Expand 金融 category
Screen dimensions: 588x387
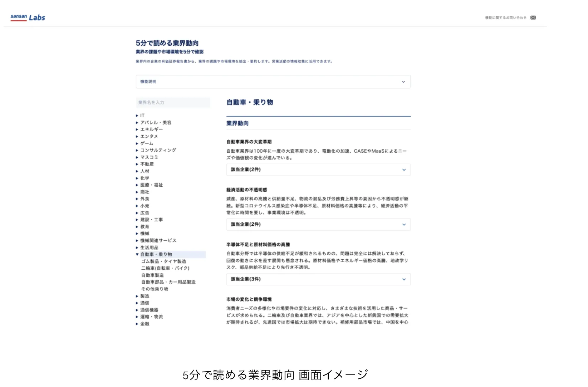pyautogui.click(x=142, y=324)
